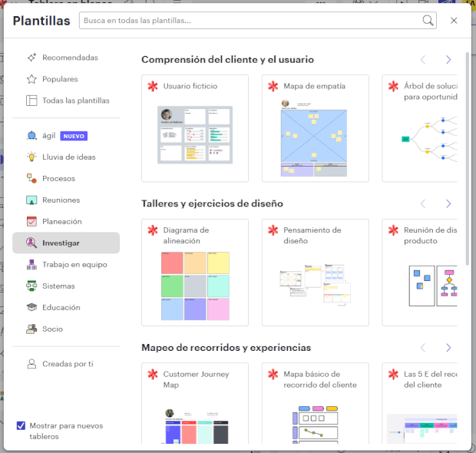Screen dimensions: 476x453
Task: Open the Sistemas category
Action: pyautogui.click(x=66, y=286)
